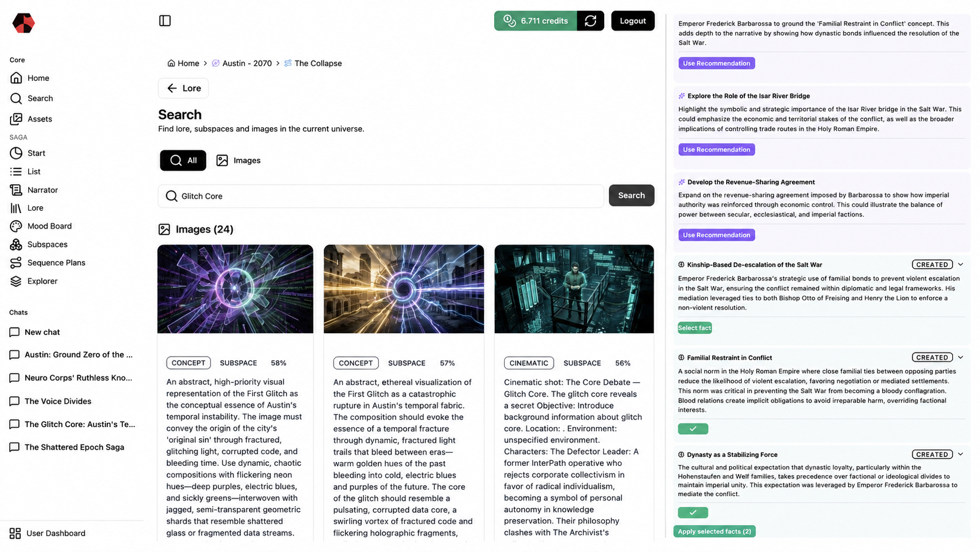The width and height of the screenshot is (980, 552).
Task: Go back to Lore
Action: click(x=183, y=88)
